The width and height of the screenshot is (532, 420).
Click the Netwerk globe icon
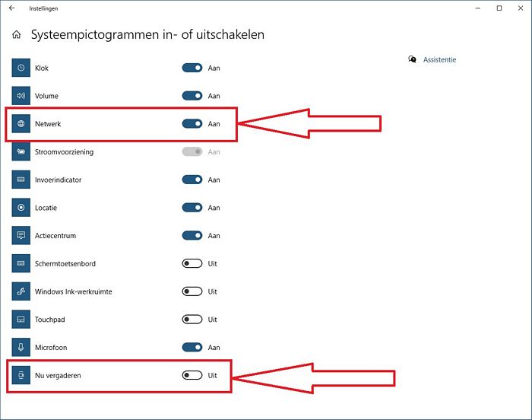(21, 124)
